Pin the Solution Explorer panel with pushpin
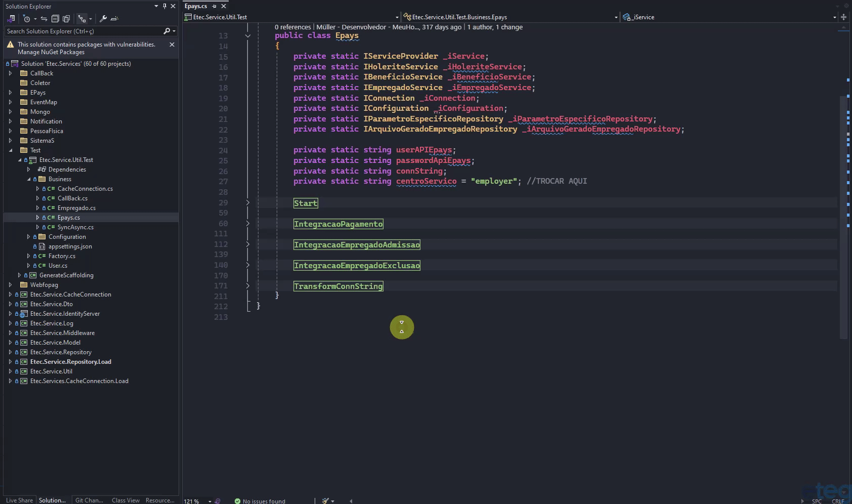Screen dimensions: 852x504 click(x=164, y=6)
